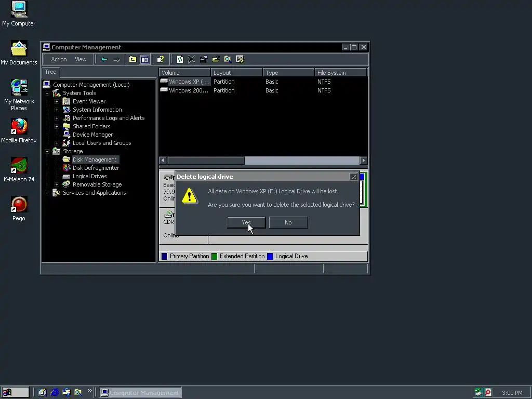The height and width of the screenshot is (399, 532).
Task: Open the View menu
Action: (81, 59)
